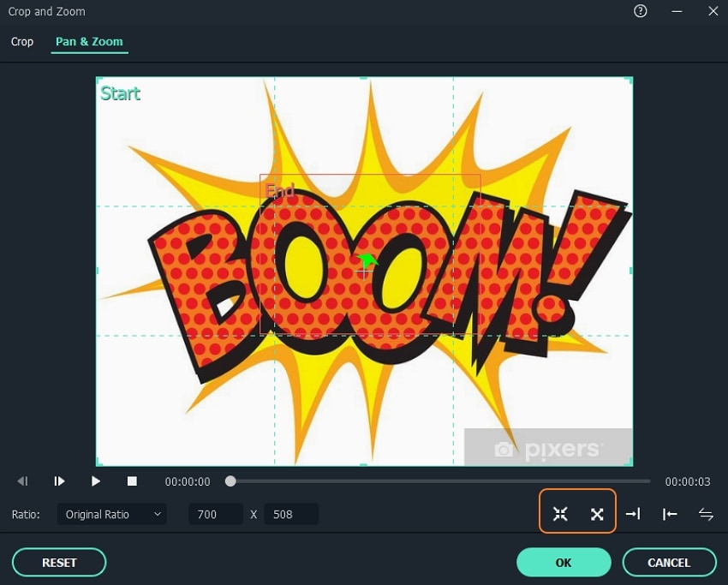Select the Pan & Zoom tab
Screen dimensions: 728x585
click(89, 41)
